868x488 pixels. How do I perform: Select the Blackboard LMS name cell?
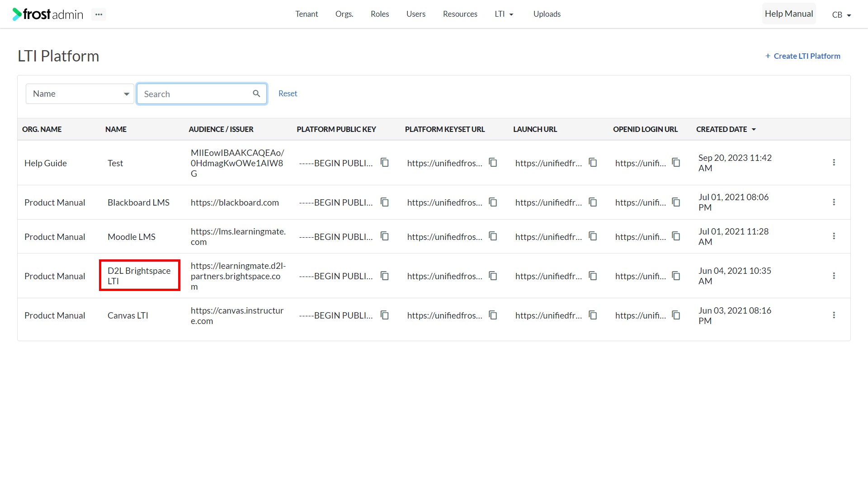[138, 202]
